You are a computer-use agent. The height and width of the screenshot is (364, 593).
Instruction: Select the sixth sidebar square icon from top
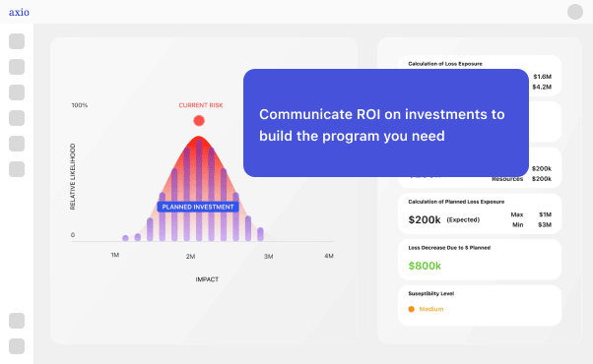17,169
